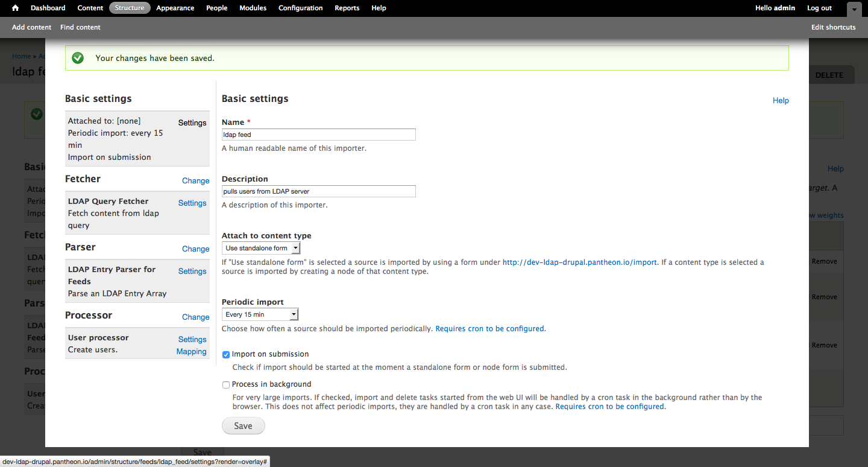Open the Appearance menu
The width and height of the screenshot is (868, 467).
point(175,8)
